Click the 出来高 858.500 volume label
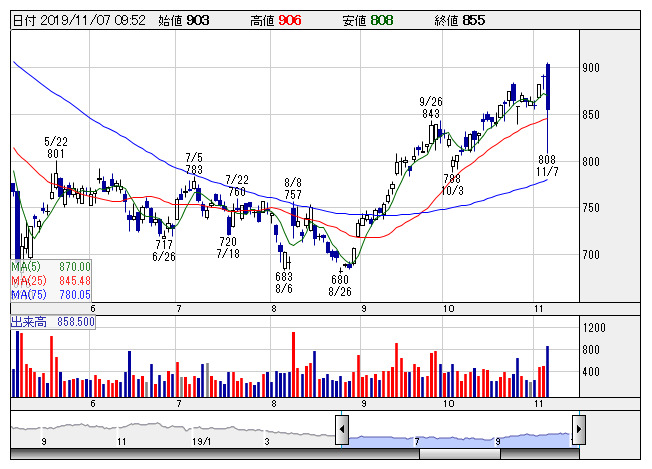652x469 pixels. [53, 322]
